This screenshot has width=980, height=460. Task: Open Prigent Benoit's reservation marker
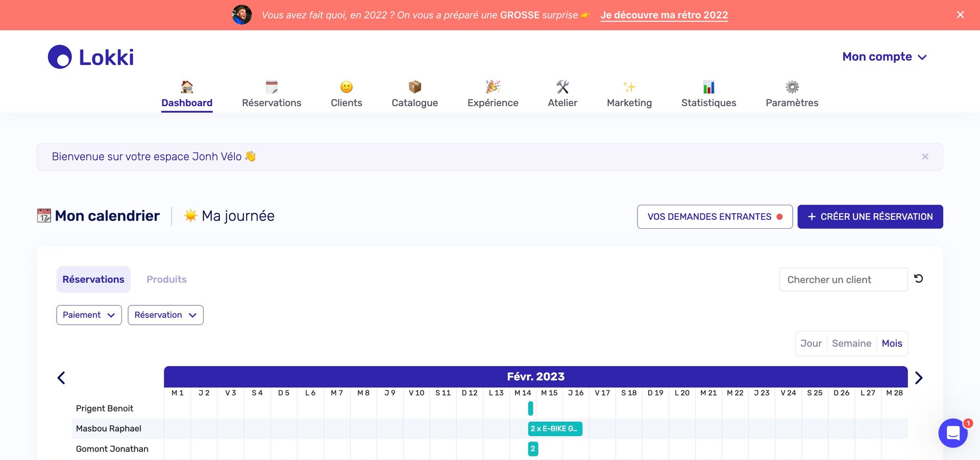[x=530, y=408]
